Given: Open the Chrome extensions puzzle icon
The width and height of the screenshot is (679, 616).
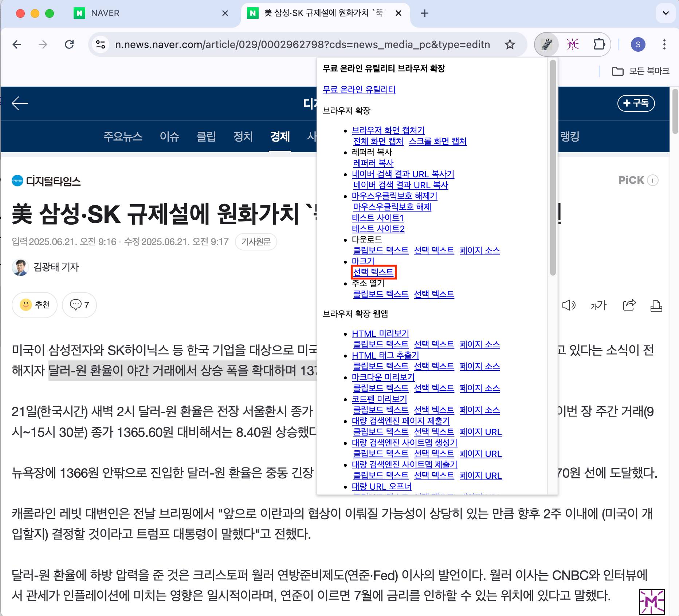Looking at the screenshot, I should click(598, 44).
